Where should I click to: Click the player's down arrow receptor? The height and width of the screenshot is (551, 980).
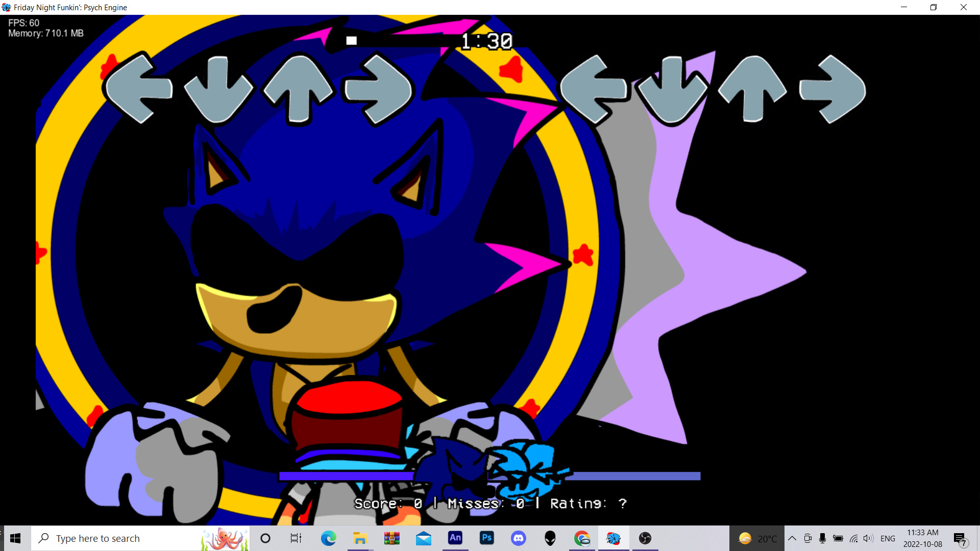click(672, 90)
